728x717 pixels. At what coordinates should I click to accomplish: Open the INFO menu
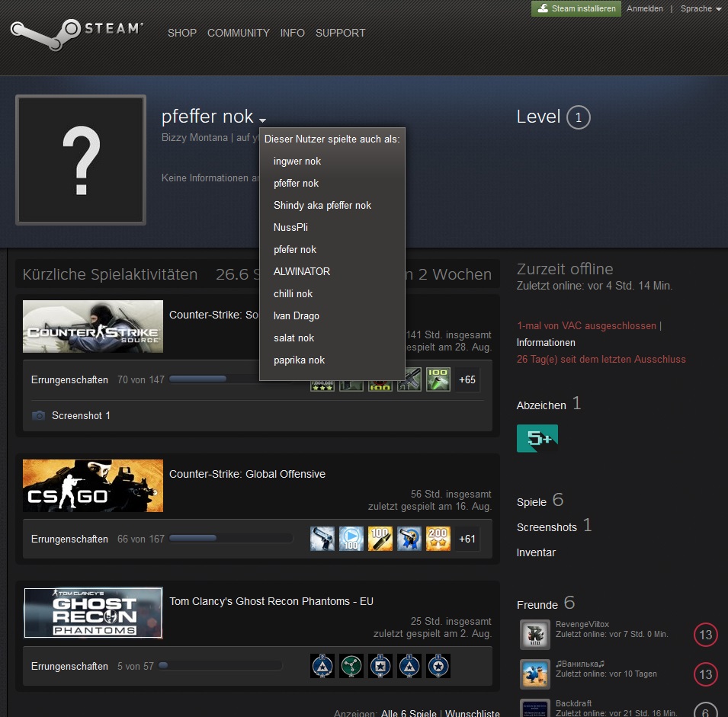[x=293, y=33]
